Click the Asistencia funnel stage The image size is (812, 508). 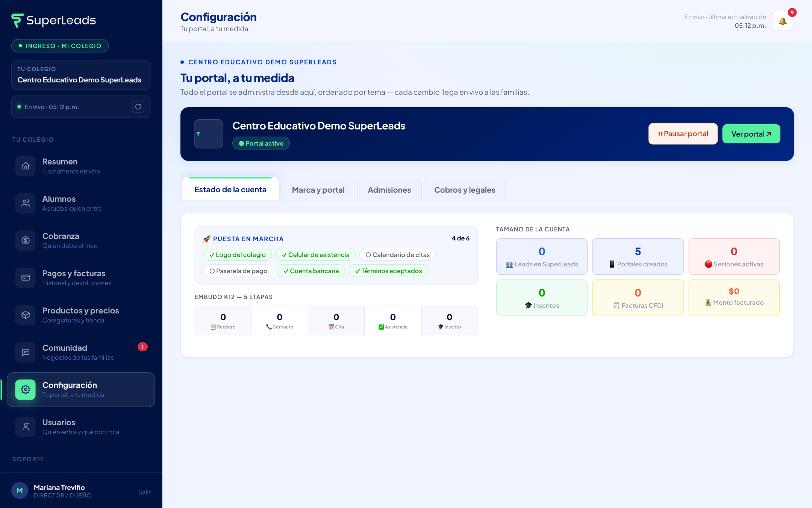(x=393, y=321)
